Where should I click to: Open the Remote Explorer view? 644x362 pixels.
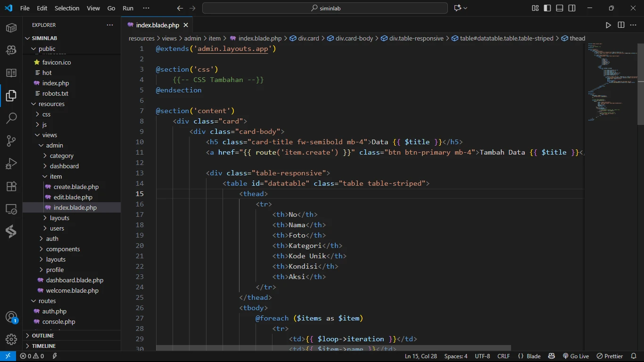coord(11,209)
